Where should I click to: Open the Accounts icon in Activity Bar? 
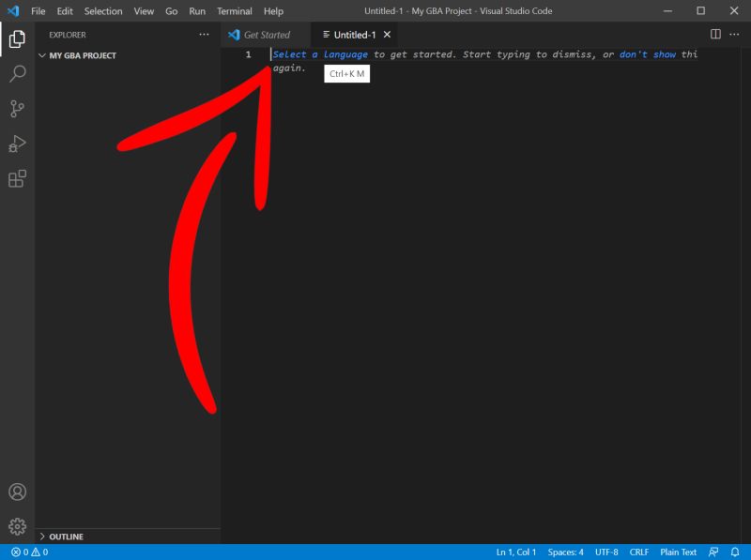[15, 492]
